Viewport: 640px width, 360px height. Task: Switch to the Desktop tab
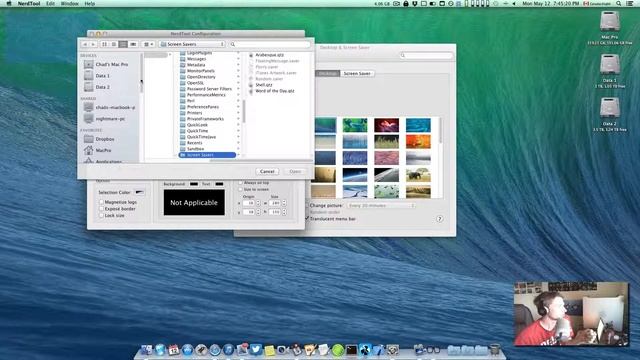(x=327, y=74)
